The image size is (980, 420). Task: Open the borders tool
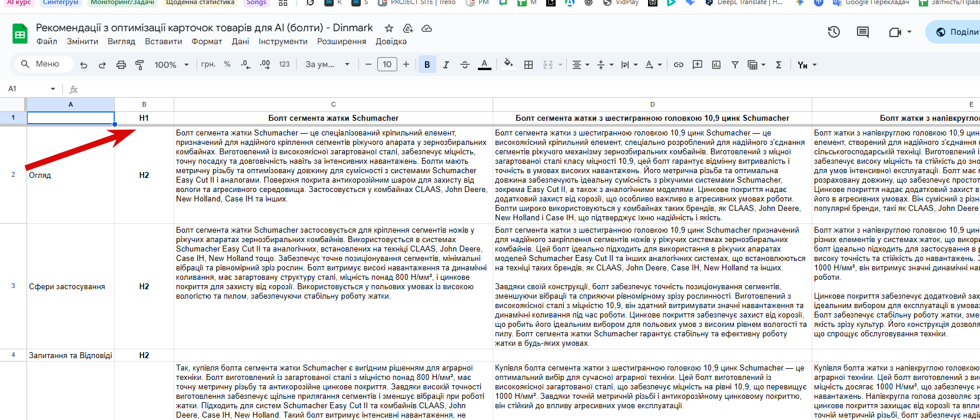click(x=529, y=65)
